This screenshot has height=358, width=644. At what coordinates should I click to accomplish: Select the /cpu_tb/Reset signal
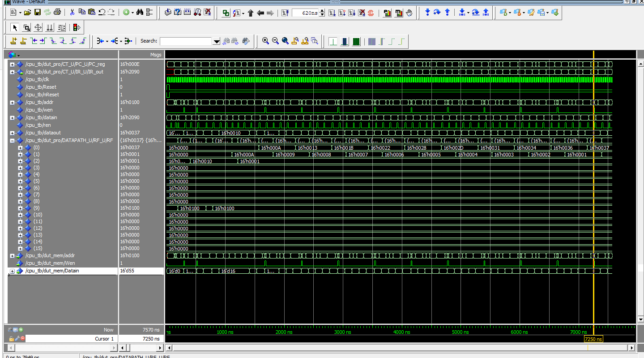41,87
